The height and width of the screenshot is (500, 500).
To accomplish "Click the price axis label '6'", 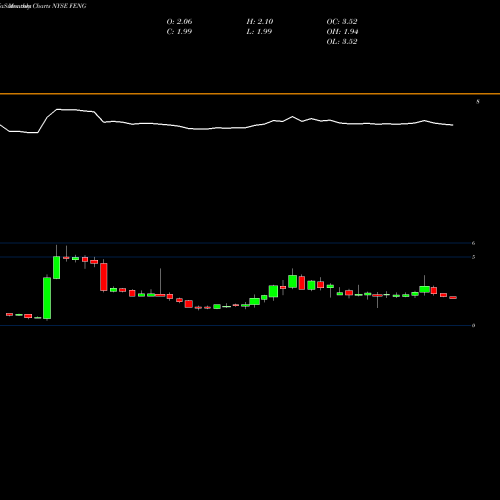I will tap(473, 243).
